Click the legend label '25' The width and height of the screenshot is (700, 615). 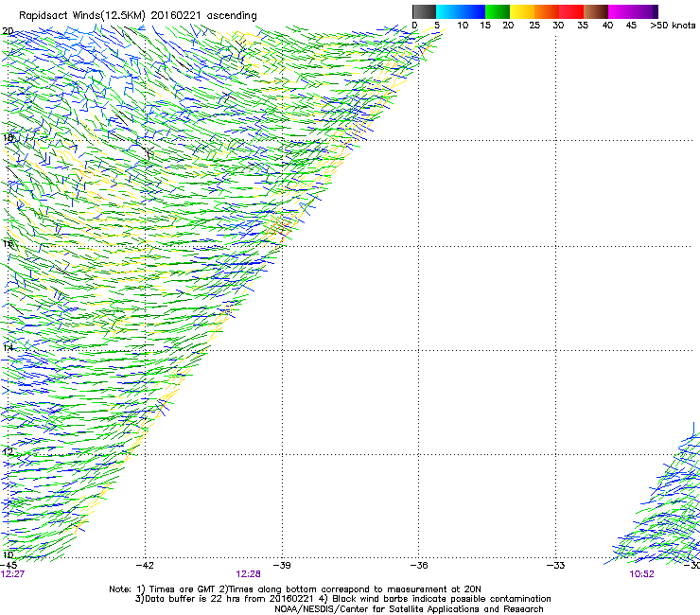534,26
